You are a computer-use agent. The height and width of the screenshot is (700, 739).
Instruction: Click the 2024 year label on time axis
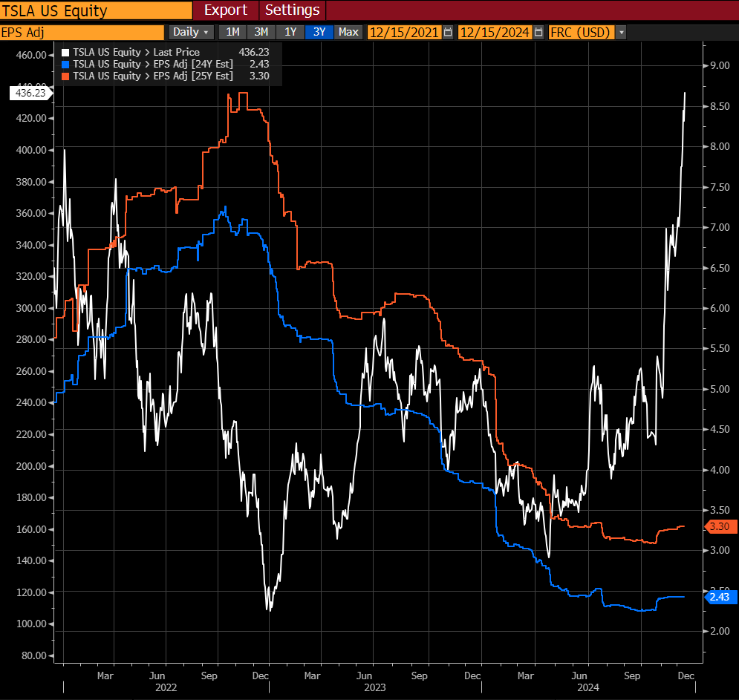tap(588, 687)
